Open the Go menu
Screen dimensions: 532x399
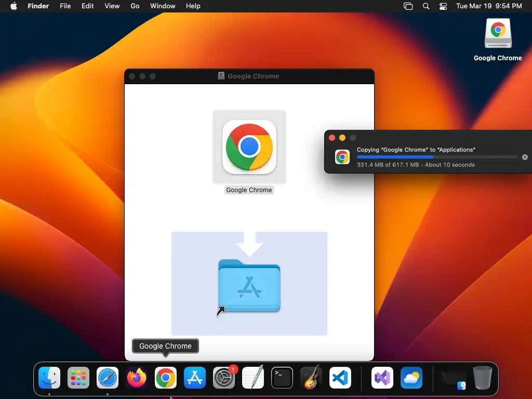135,6
